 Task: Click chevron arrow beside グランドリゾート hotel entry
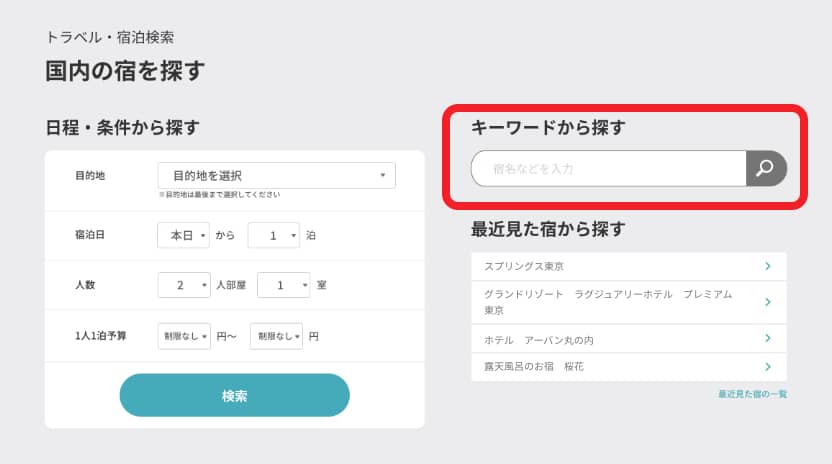[x=767, y=302]
